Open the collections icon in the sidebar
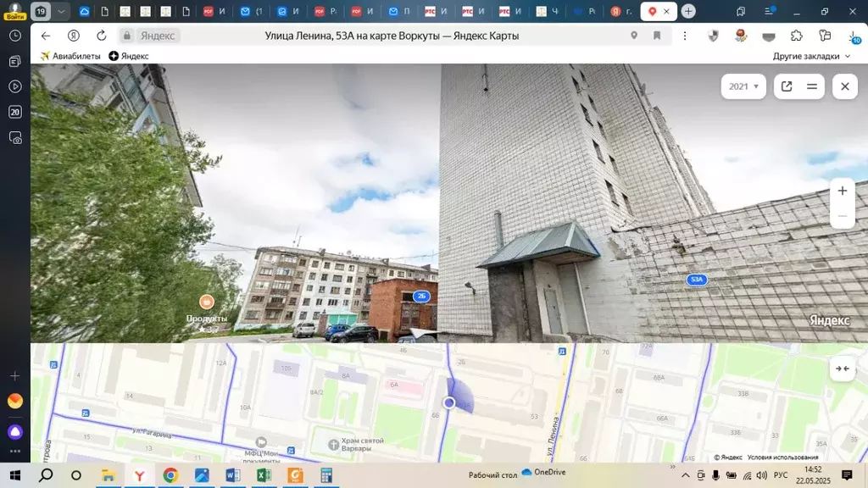This screenshot has height=488, width=868. 15,61
